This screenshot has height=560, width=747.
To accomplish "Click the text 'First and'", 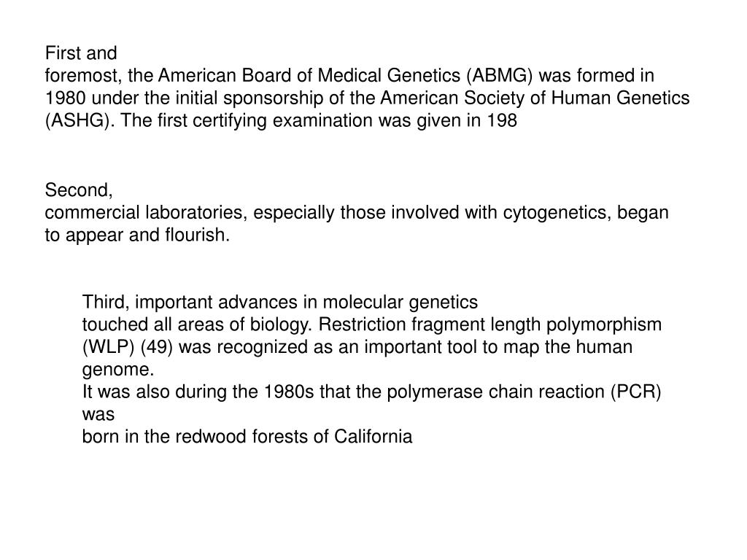I will pos(81,52).
